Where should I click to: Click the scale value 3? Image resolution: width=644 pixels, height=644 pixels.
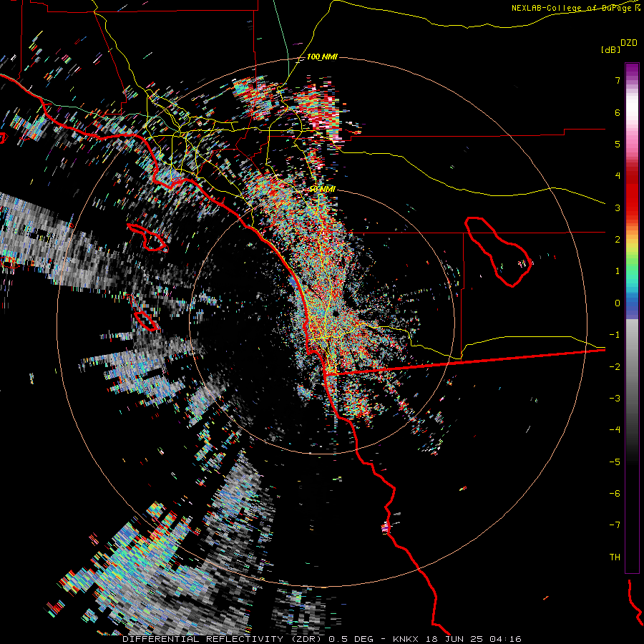618,208
